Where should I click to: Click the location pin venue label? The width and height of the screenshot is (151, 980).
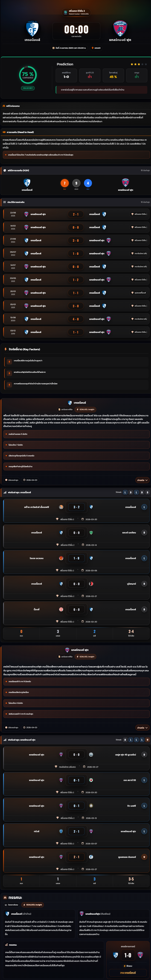[x=96, y=48]
